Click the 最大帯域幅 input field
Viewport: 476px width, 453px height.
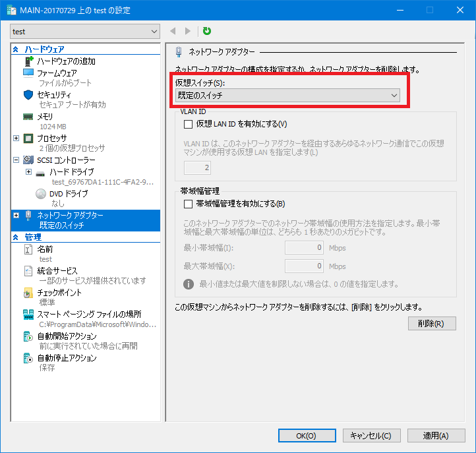(x=304, y=266)
